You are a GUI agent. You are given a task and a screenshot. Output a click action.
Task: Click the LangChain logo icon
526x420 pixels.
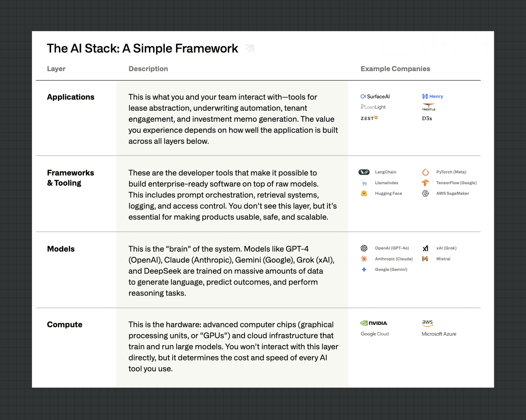[364, 172]
